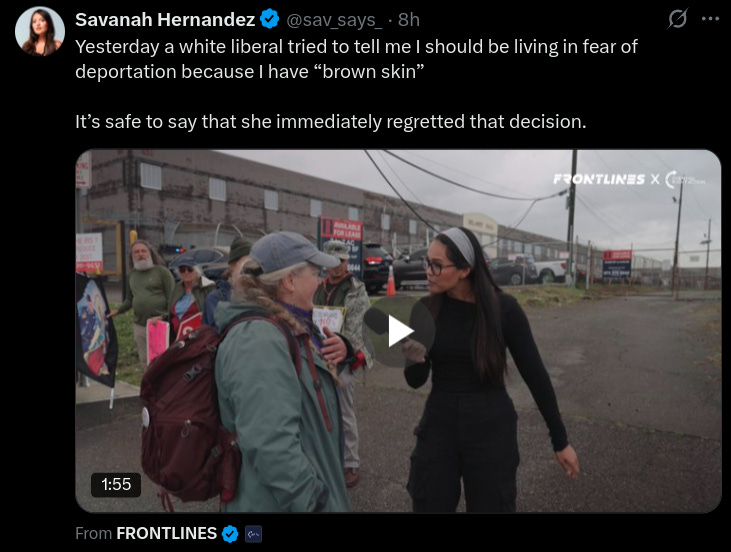This screenshot has width=731, height=552.
Task: Open the FRONTLINES source account link
Action: tap(166, 533)
